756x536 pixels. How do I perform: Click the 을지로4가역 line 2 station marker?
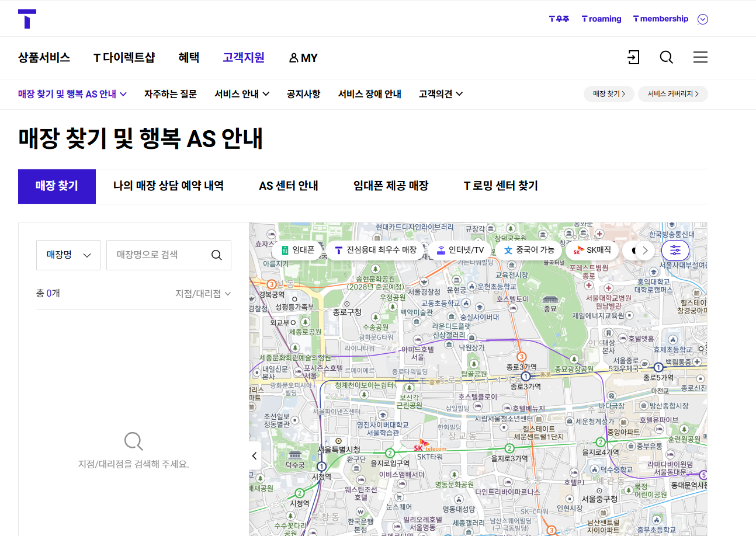point(601,442)
